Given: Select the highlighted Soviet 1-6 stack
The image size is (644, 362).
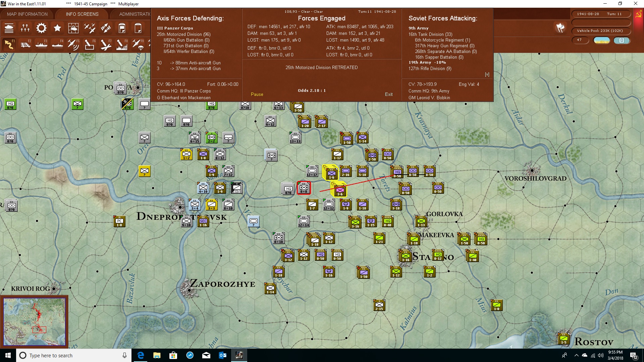Looking at the screenshot, I should (x=331, y=173).
